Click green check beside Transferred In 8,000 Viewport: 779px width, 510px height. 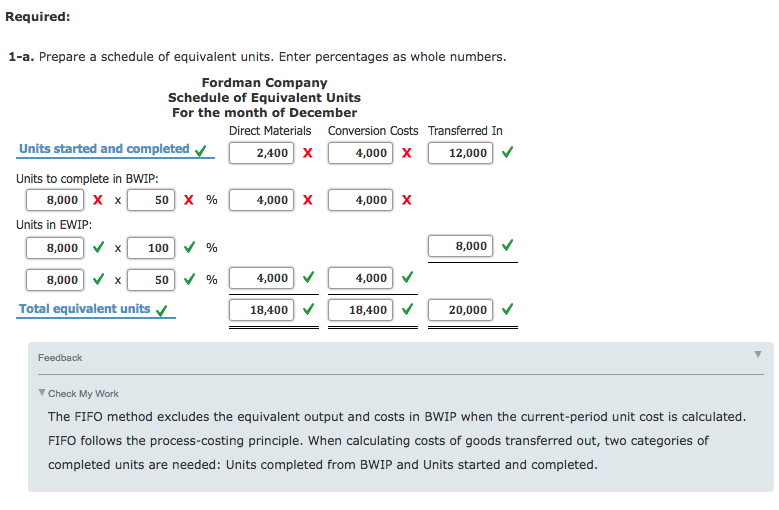(507, 245)
